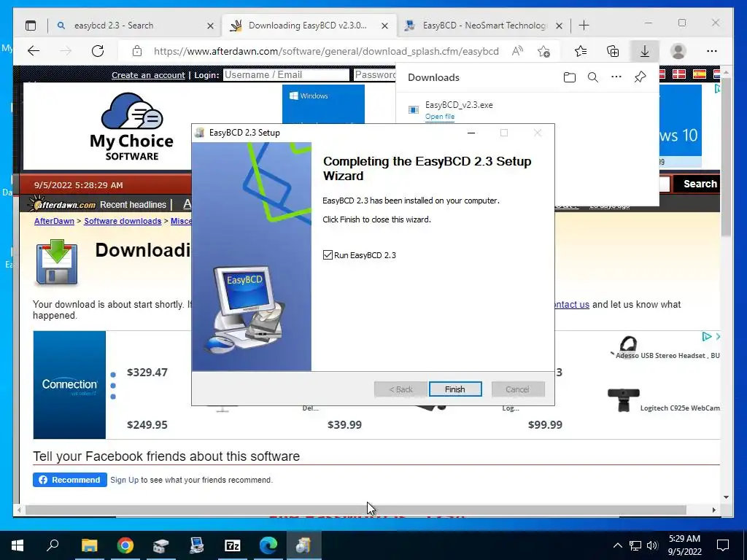Click the horizontal scrollbar at page bottom
The width and height of the screenshot is (747, 560).
tap(356, 510)
